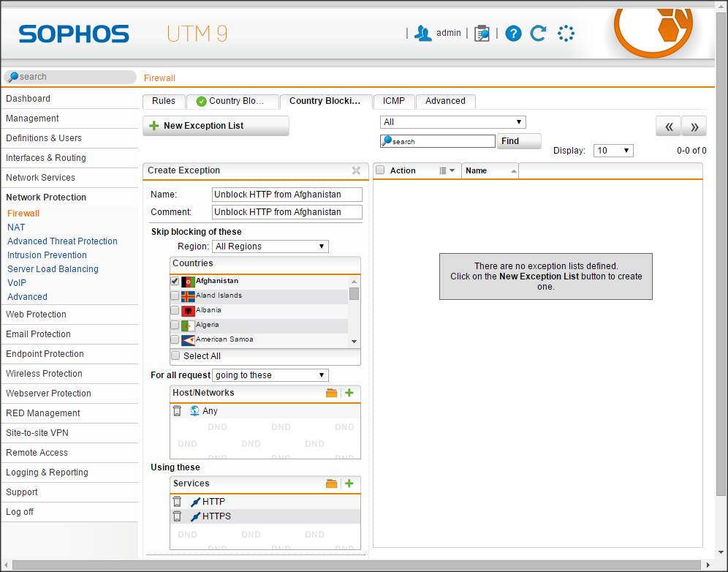
Task: Remove the Any network entry
Action: (x=177, y=411)
